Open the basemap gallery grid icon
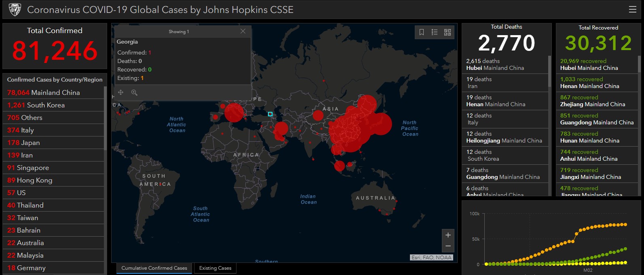 [x=448, y=32]
